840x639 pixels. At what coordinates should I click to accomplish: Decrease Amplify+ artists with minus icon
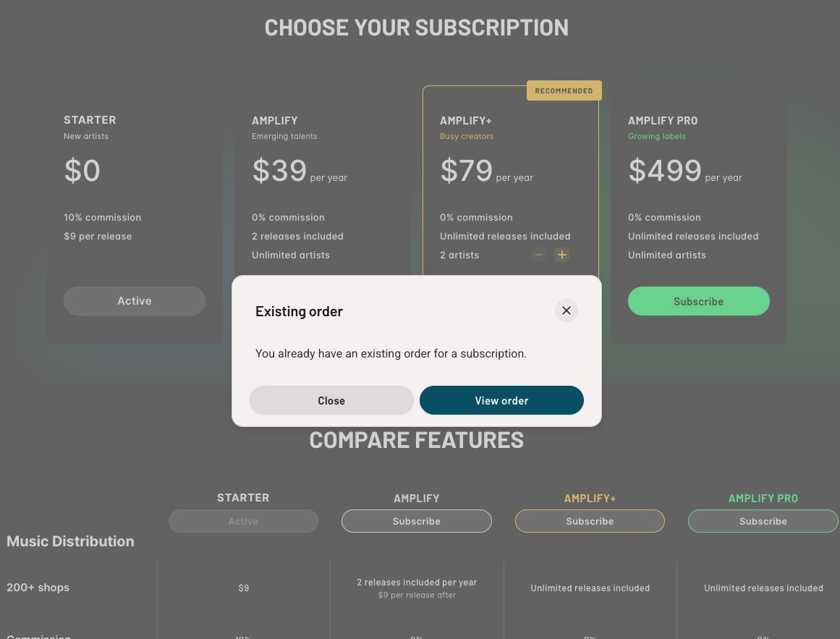[539, 255]
